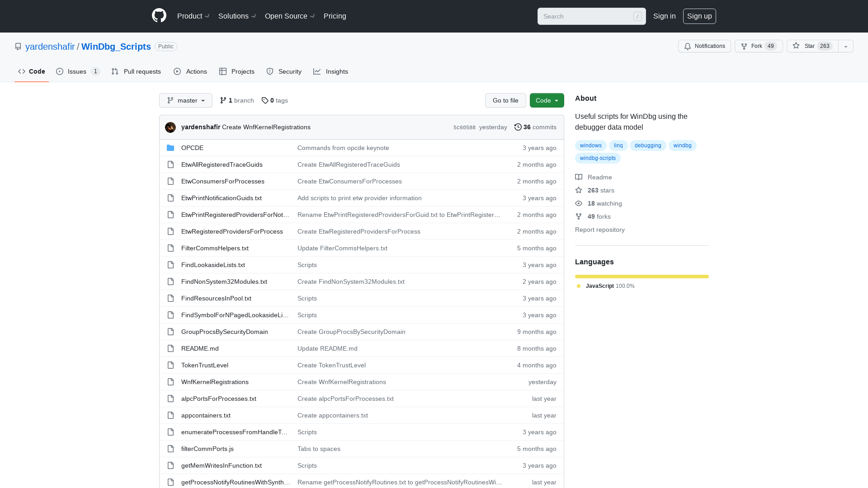Screen dimensions: 868x488
Task: Click file icon for TokenTrustLevel
Action: coord(170,365)
